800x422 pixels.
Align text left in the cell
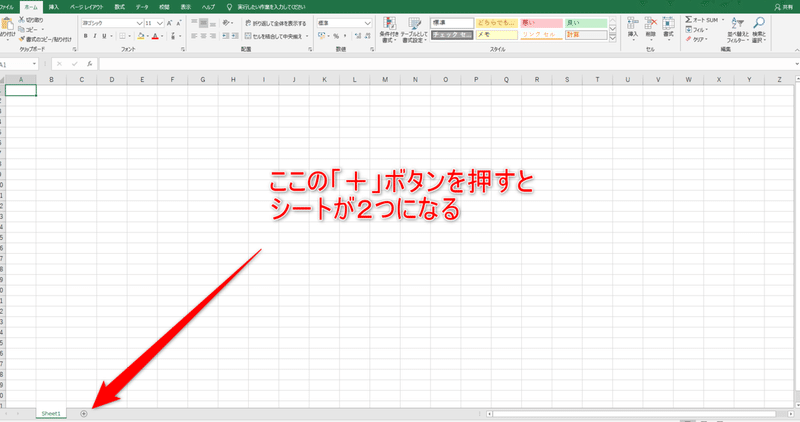click(194, 36)
